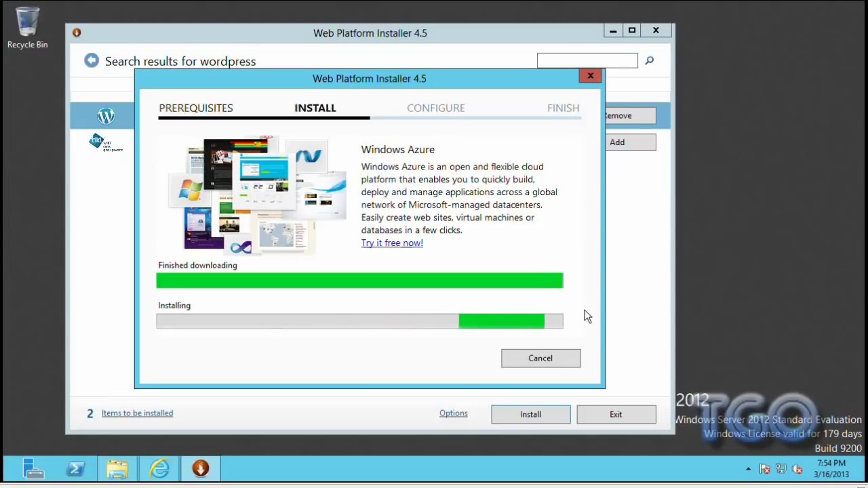The width and height of the screenshot is (868, 488).
Task: Click the FINISH step tab
Action: click(x=564, y=108)
